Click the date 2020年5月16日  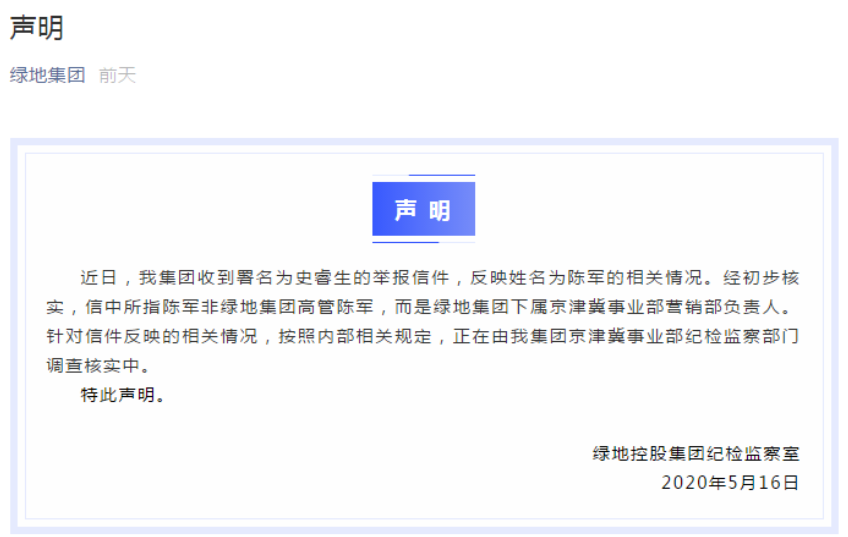(x=730, y=482)
